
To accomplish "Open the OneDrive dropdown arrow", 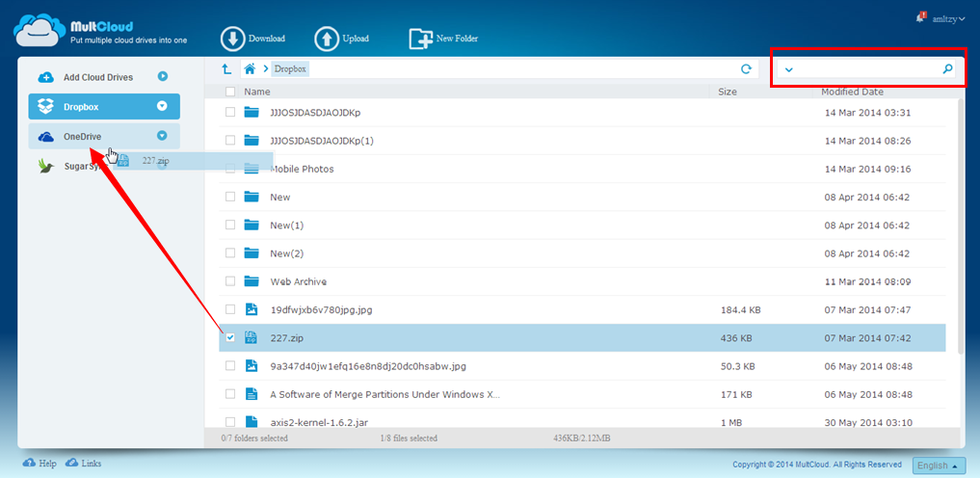I will click(162, 137).
